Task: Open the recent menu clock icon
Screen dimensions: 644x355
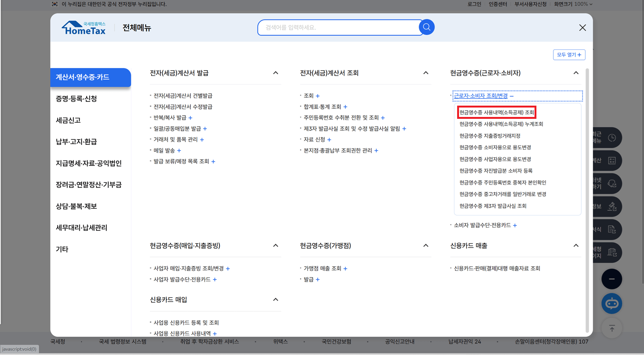Action: click(x=612, y=138)
